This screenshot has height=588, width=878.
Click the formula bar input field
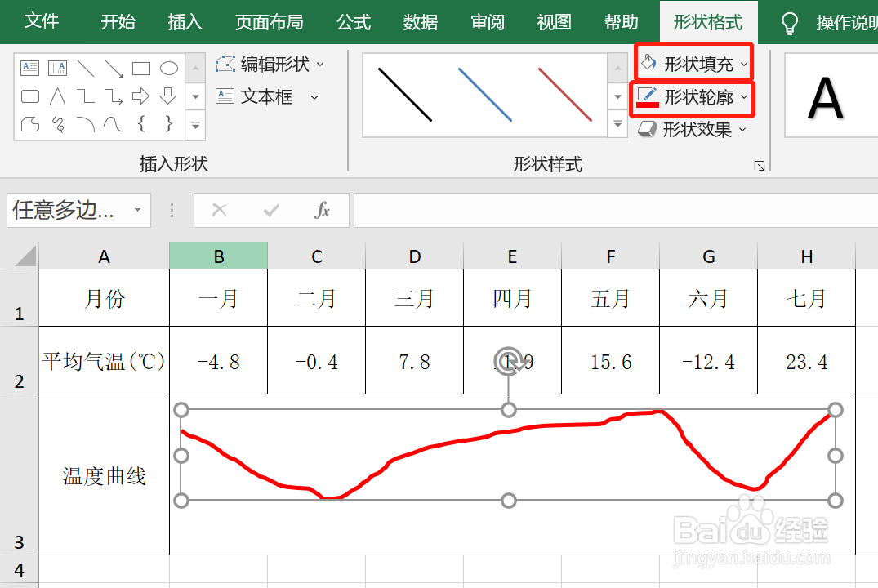coord(616,210)
